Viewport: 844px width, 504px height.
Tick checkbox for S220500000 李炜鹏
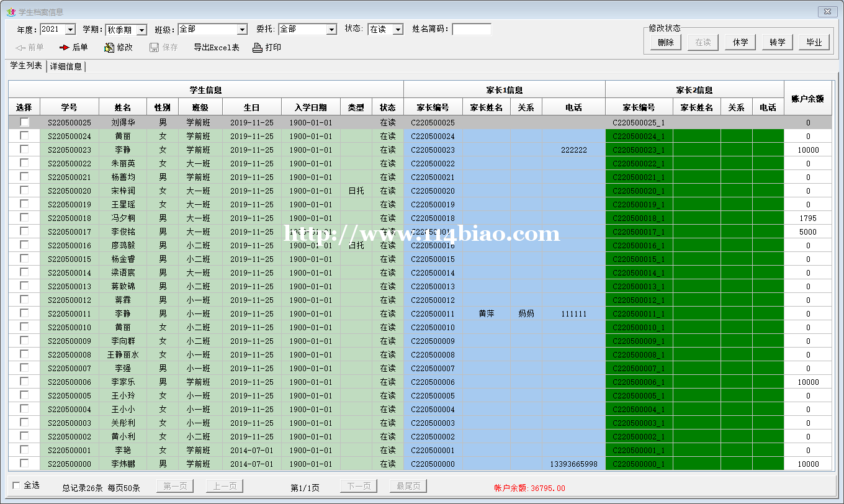pos(24,463)
